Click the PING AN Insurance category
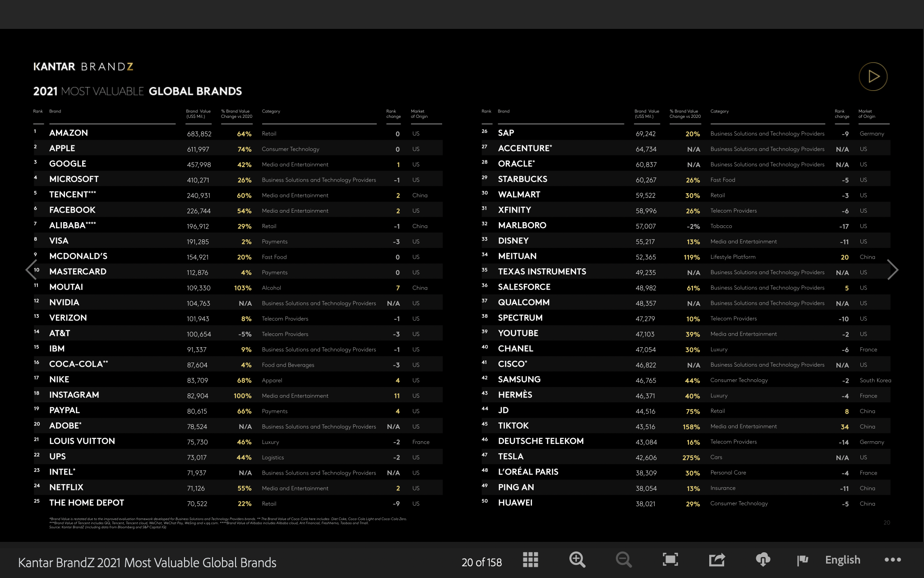Viewport: 924px width, 578px height. coord(723,488)
